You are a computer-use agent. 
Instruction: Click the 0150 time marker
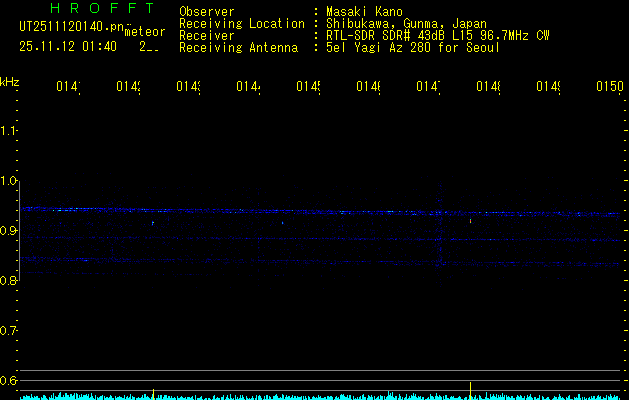pyautogui.click(x=609, y=87)
